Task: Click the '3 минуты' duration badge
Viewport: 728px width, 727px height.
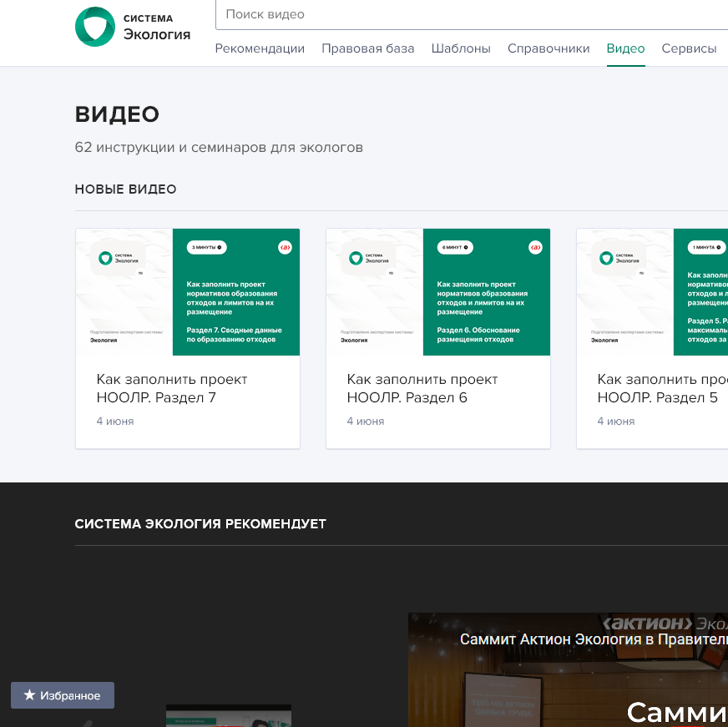Action: (206, 247)
